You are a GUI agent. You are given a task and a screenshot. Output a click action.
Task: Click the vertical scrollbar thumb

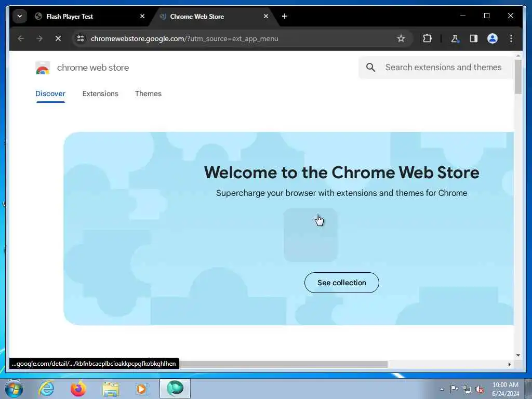pos(518,77)
